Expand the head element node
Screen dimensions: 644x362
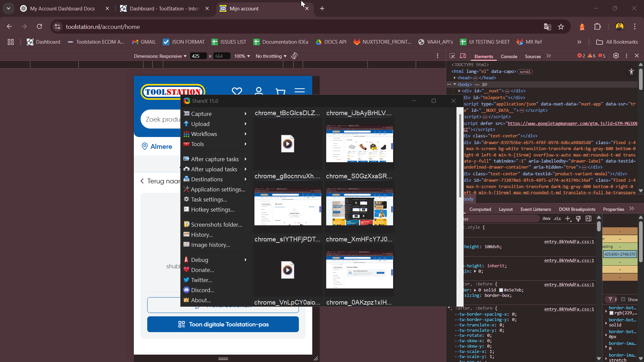click(455, 78)
